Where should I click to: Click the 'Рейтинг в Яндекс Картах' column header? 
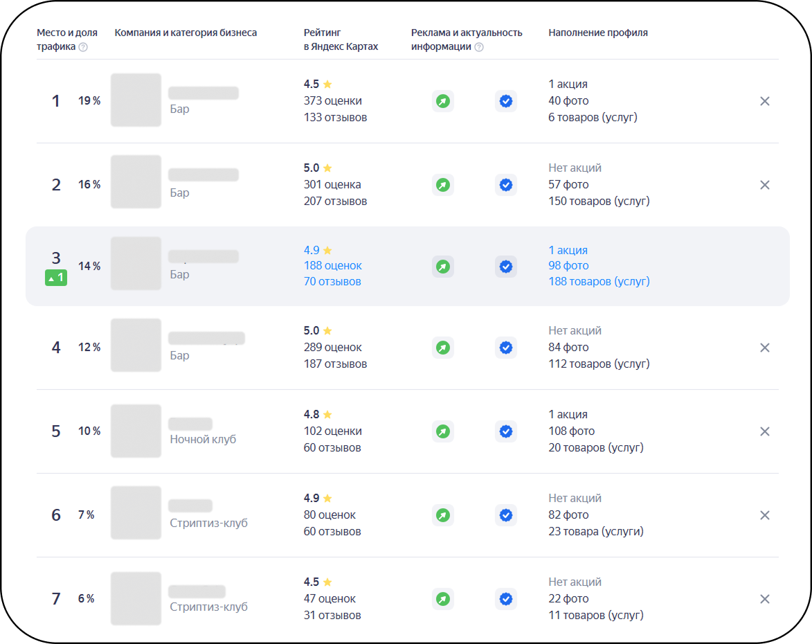pos(340,39)
